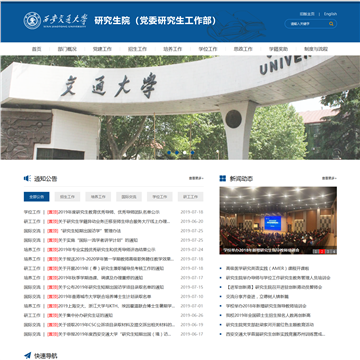Open news 我校2019年全国硕士生招生报名人数再创新高

(268, 315)
